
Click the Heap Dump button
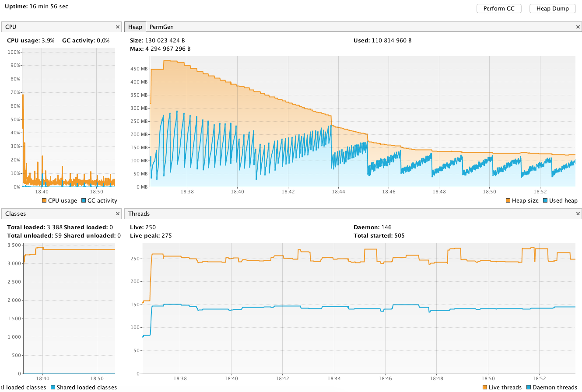tap(552, 9)
